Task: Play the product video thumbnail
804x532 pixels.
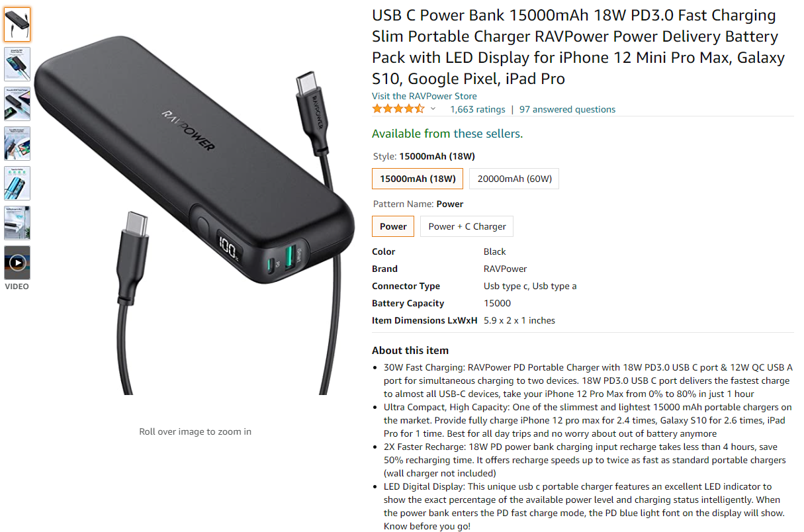Action: 17,262
